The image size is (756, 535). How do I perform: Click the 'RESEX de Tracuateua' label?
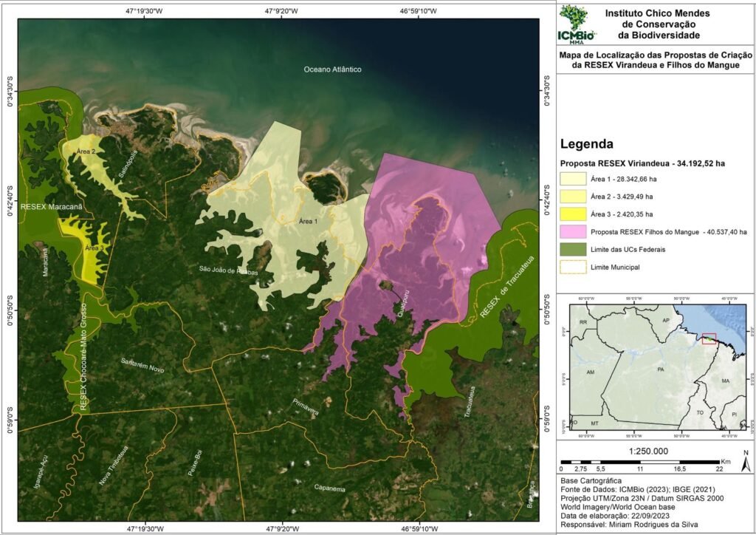[507, 287]
